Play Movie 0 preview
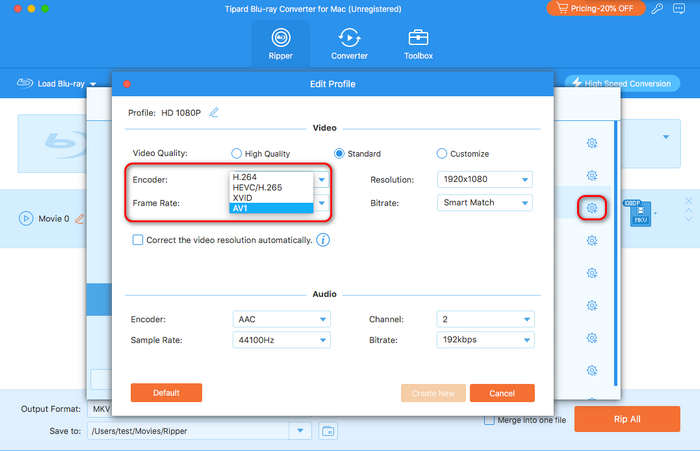Image resolution: width=700 pixels, height=451 pixels. point(26,218)
